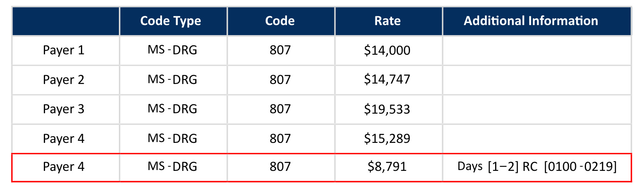Click the $14,000 rate cell
The image size is (644, 188).
coord(387,51)
